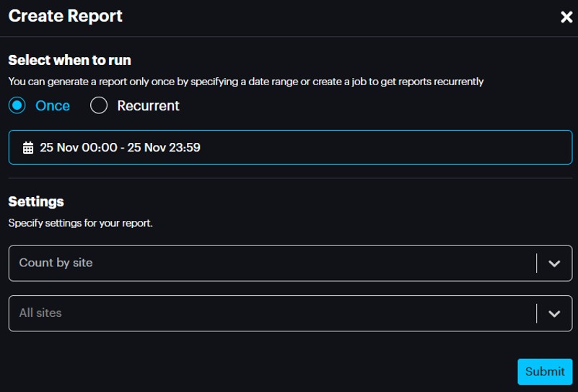This screenshot has height=392, width=578.
Task: Expand the chevron beside 'Count by site'
Action: (x=554, y=263)
